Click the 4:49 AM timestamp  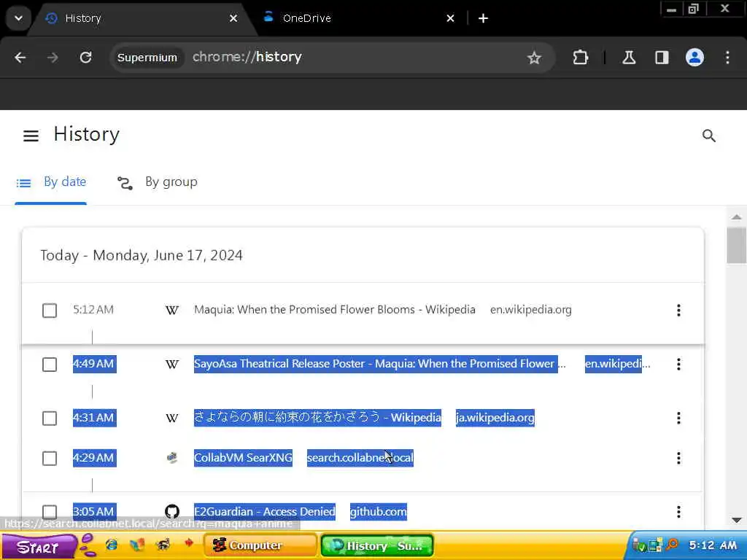[x=94, y=364]
